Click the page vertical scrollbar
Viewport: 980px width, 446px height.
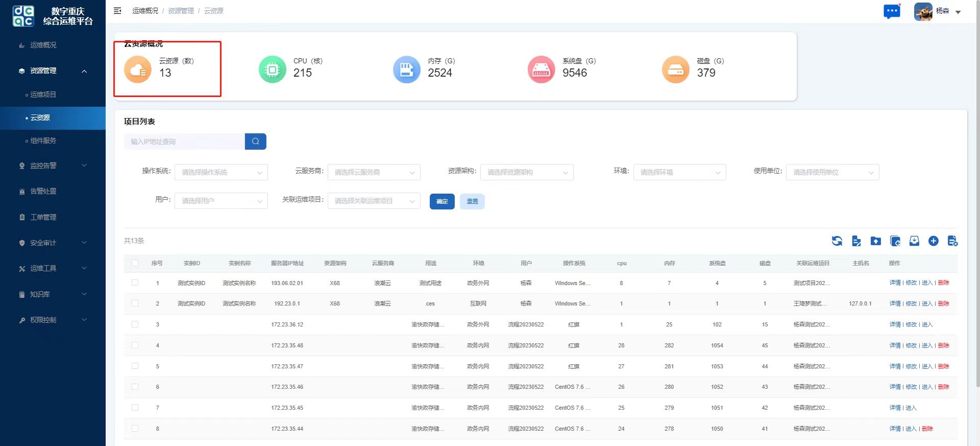point(977,194)
